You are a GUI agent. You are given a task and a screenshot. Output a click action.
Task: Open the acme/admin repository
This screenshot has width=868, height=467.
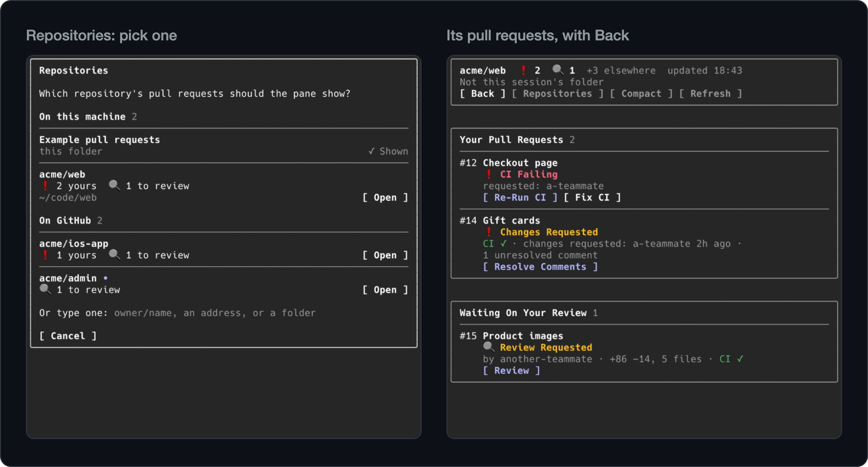point(385,290)
